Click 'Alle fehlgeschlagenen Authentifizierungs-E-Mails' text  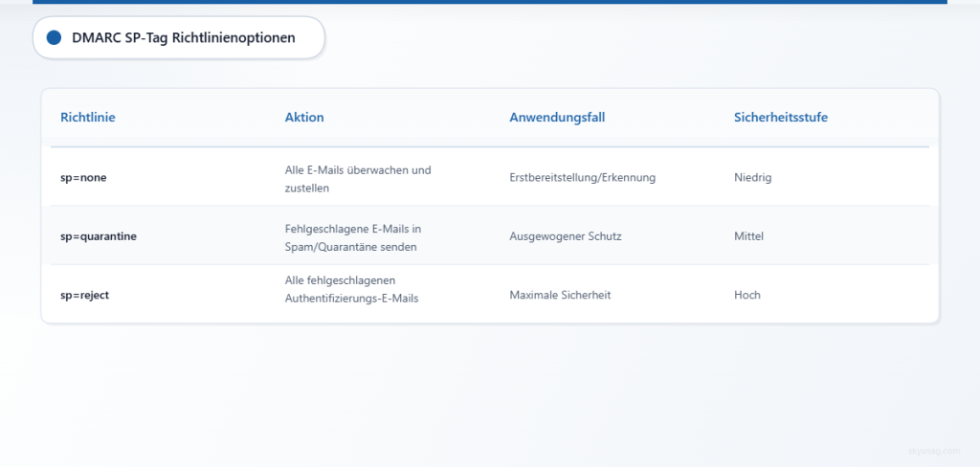352,289
